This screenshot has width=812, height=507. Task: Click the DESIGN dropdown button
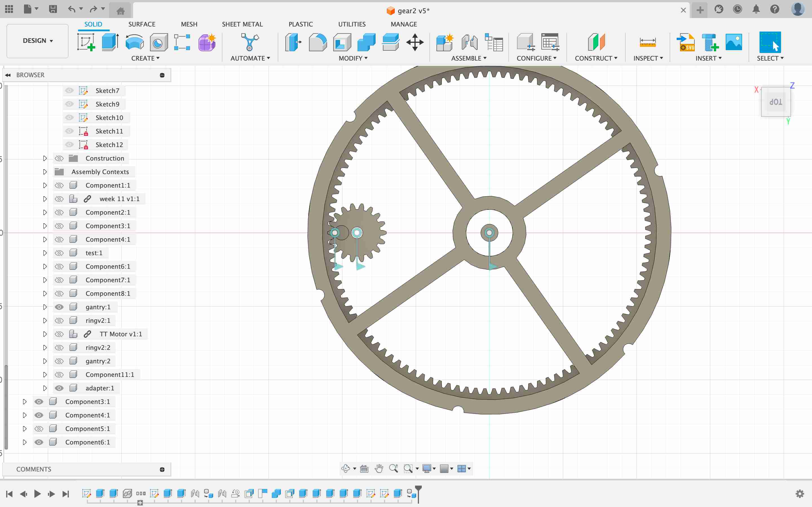tap(37, 40)
